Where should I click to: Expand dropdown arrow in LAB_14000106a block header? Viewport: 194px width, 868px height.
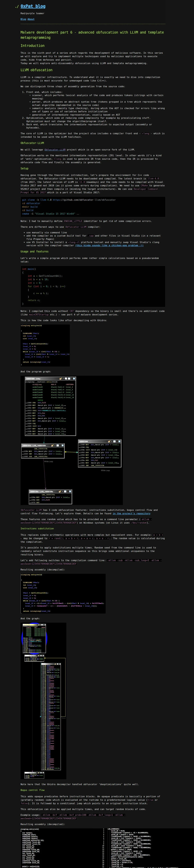pos(62,491)
